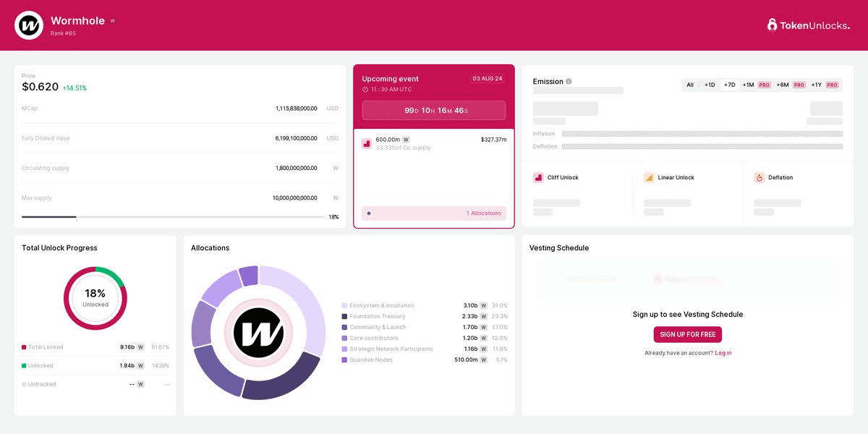Viewport: 868px width, 434px height.
Task: Click the W badge in Total Locked row
Action: click(140, 347)
